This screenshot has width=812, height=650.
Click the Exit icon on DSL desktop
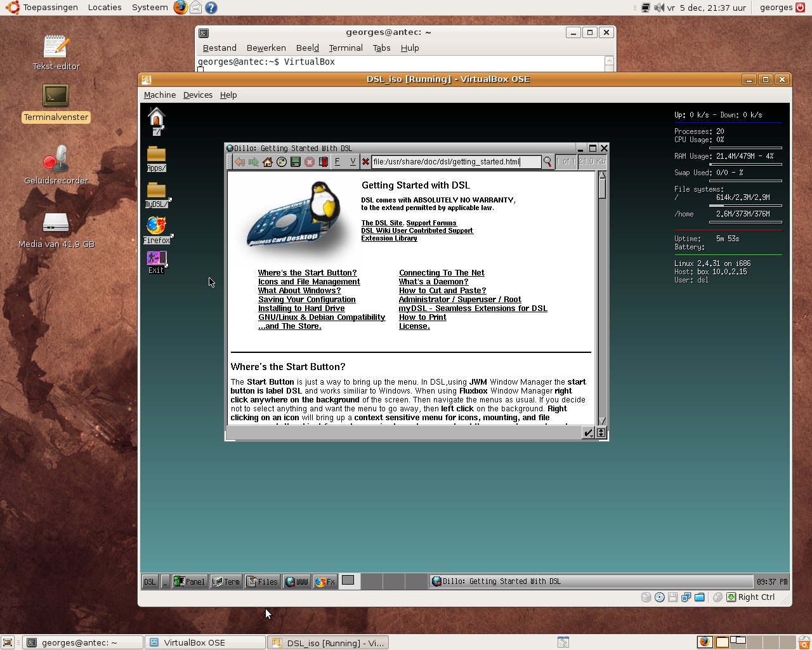point(156,262)
